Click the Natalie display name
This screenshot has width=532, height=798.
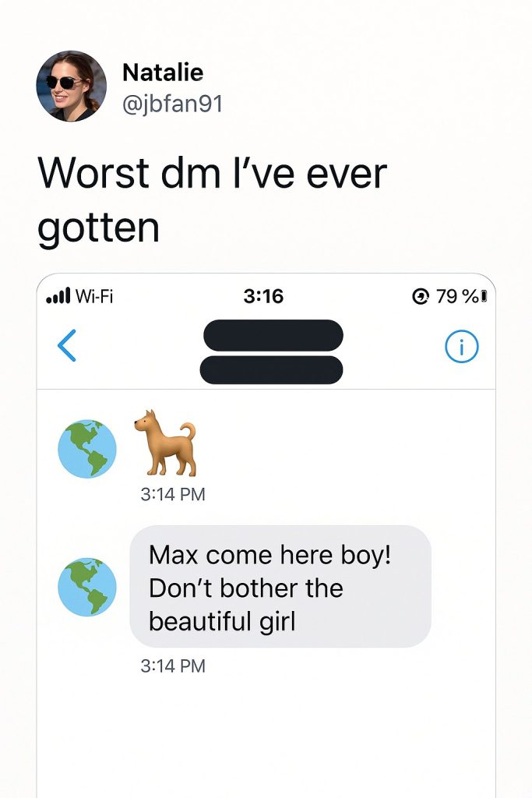pos(163,72)
